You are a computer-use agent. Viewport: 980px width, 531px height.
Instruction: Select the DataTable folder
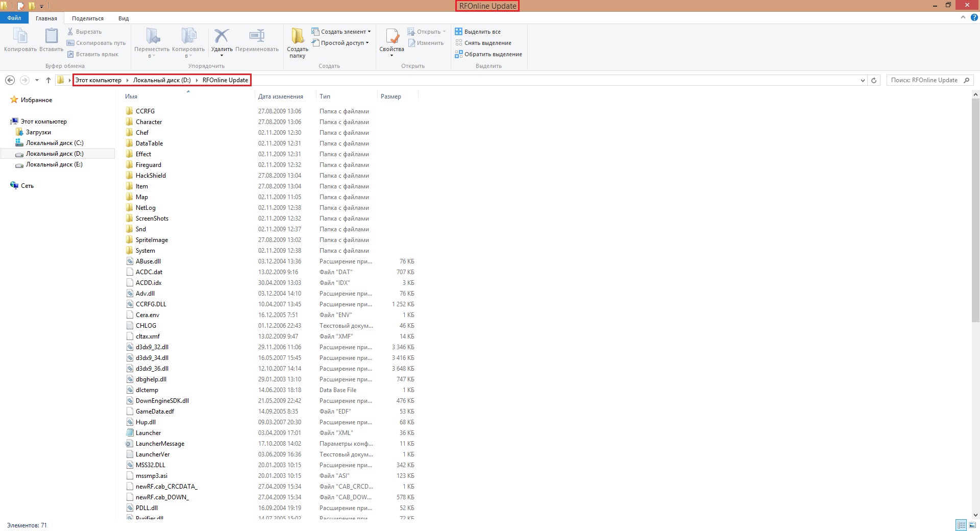tap(149, 143)
